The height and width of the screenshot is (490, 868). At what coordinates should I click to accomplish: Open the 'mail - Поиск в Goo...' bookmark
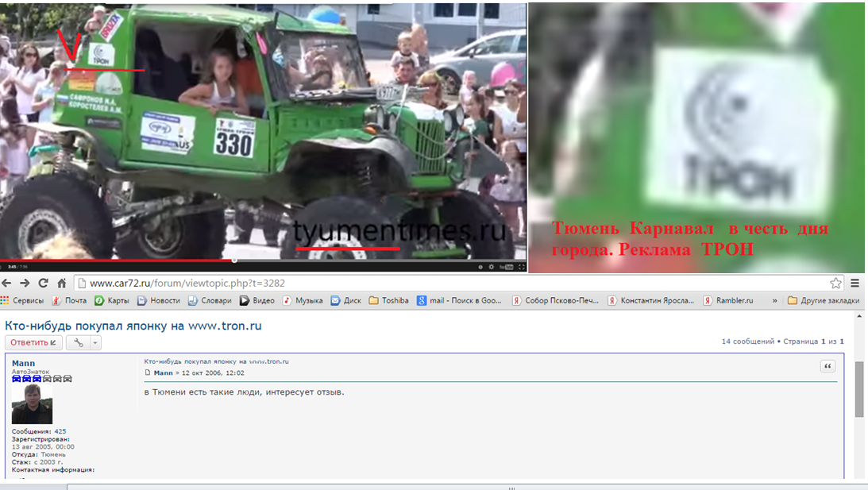[x=460, y=301]
